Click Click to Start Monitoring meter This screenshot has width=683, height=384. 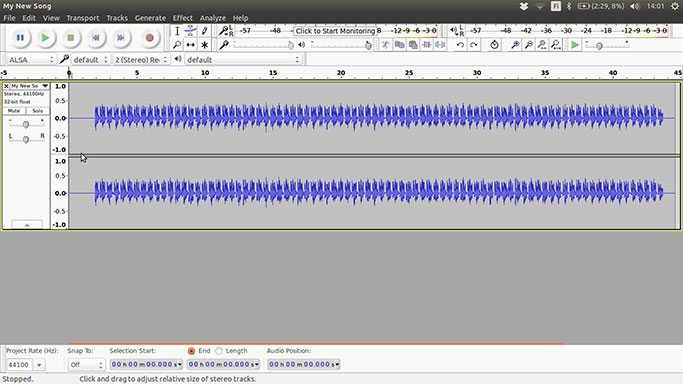[x=335, y=31]
